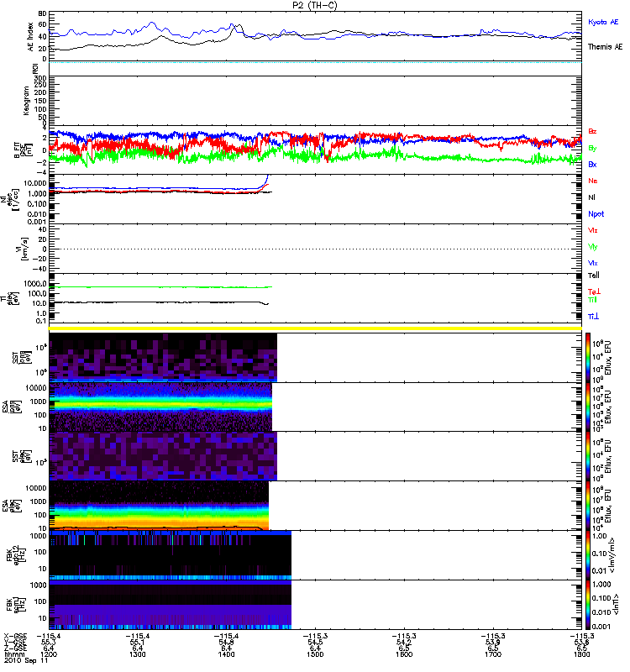
Task: Click the plot title "P2 (TH-C)"
Action: coord(314,5)
